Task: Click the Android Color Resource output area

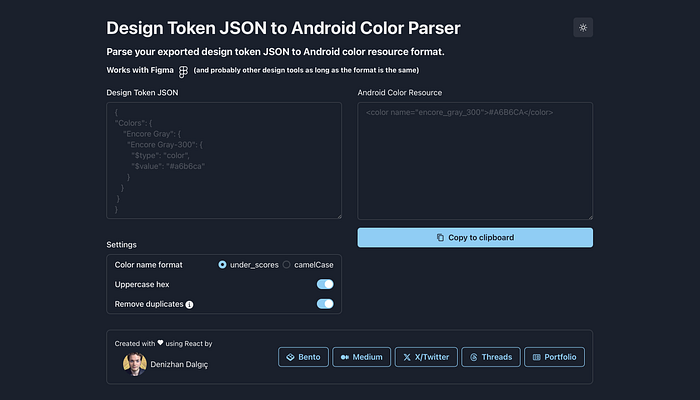Action: pos(475,161)
